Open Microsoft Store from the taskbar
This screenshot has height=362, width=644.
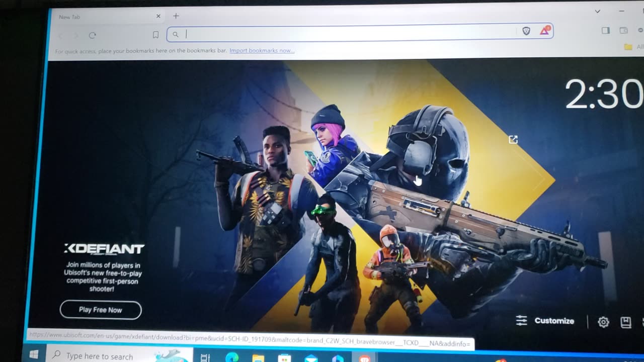284,358
